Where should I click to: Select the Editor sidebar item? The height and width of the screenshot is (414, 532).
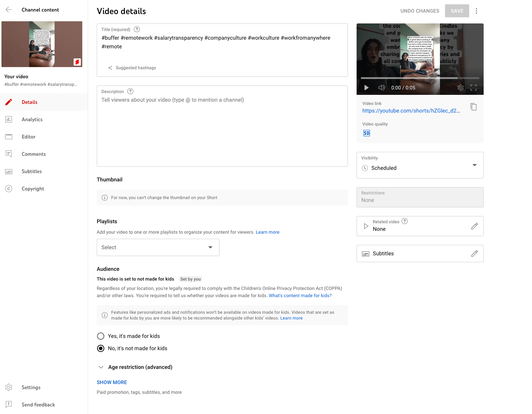[29, 137]
